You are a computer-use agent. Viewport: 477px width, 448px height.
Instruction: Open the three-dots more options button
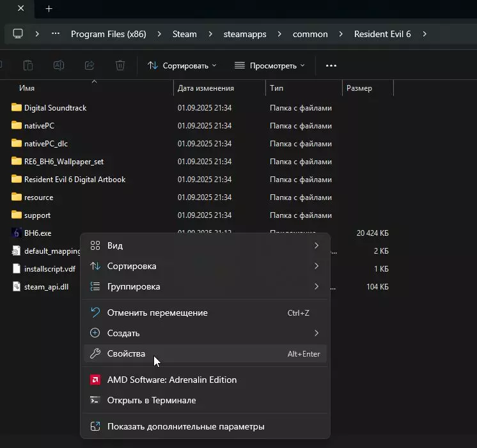(331, 65)
